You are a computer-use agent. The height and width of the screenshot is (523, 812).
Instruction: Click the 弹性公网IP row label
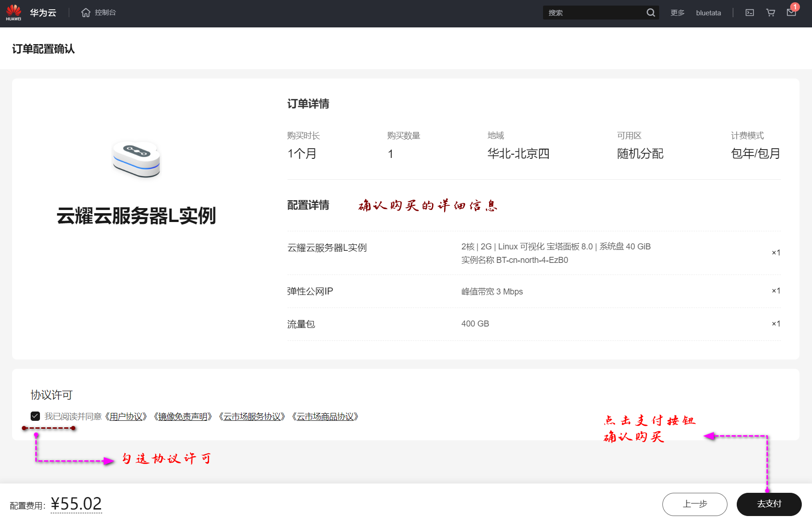coord(310,291)
